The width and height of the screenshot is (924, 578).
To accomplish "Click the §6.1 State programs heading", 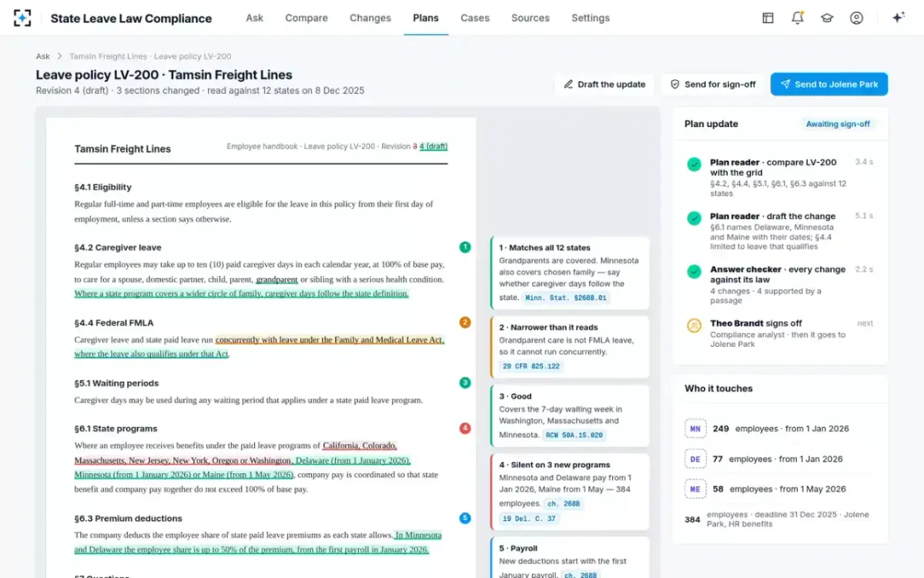I will pyautogui.click(x=115, y=428).
